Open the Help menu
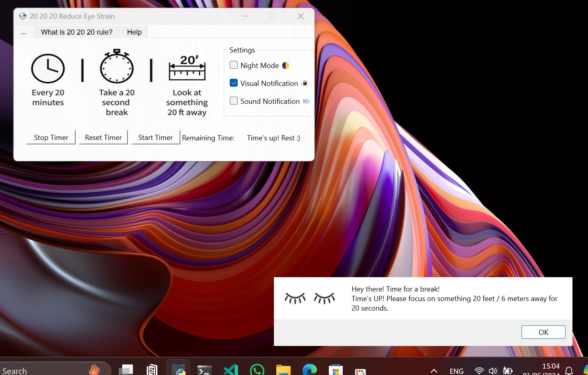This screenshot has height=375, width=588. pos(134,32)
